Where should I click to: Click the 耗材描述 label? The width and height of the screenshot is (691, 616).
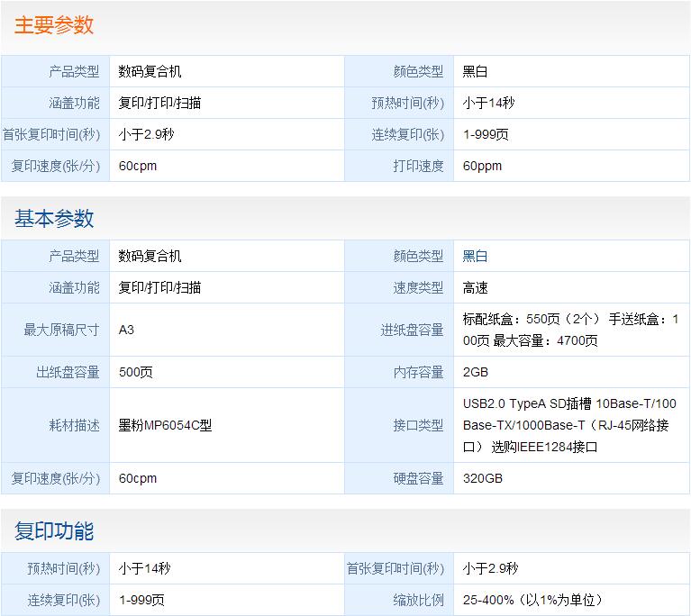pyautogui.click(x=74, y=425)
